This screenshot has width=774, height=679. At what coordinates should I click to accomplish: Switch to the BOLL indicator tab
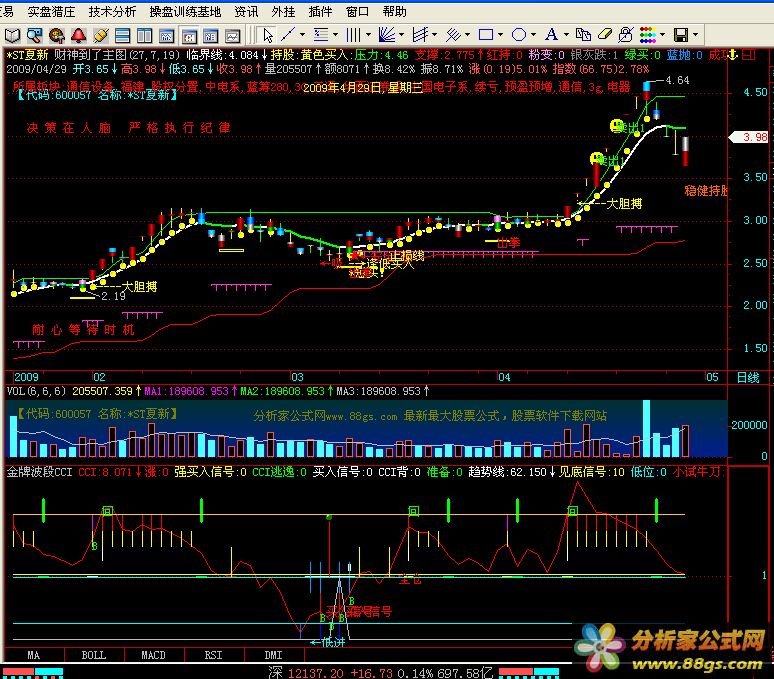pyautogui.click(x=93, y=655)
